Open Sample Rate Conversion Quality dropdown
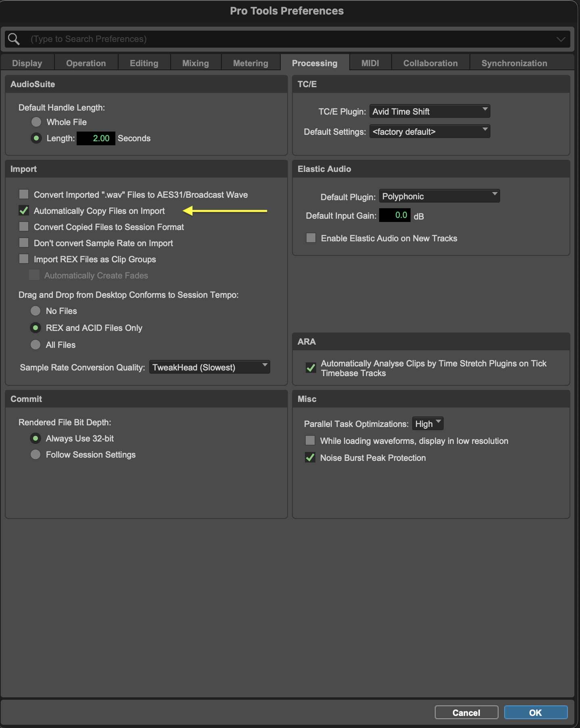This screenshot has width=580, height=728. point(210,367)
